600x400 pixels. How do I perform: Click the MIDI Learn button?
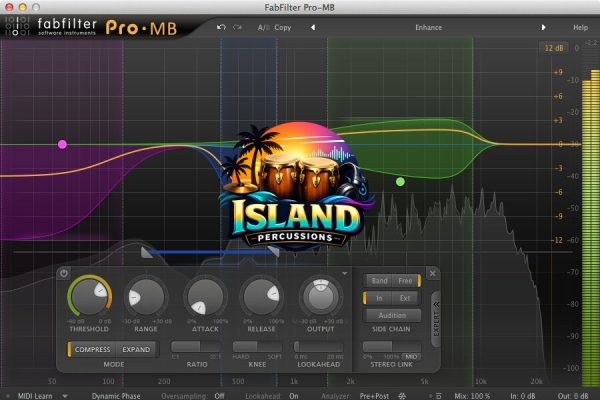[35, 396]
